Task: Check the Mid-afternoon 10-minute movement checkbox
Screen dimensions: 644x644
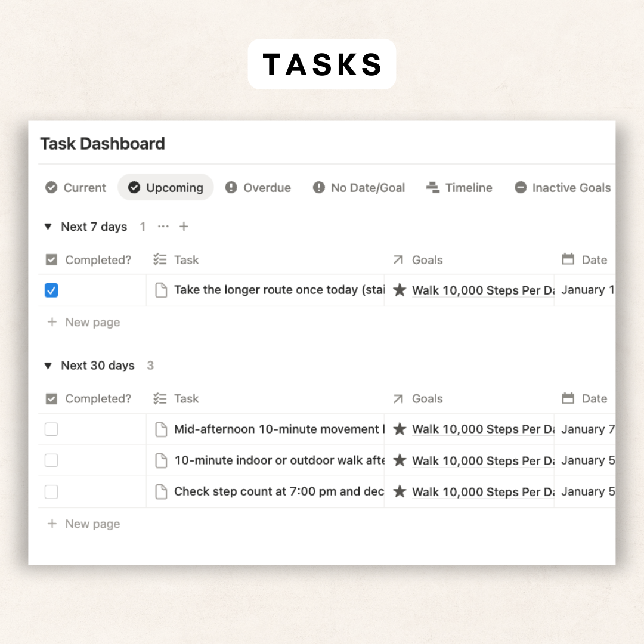Action: [x=52, y=429]
